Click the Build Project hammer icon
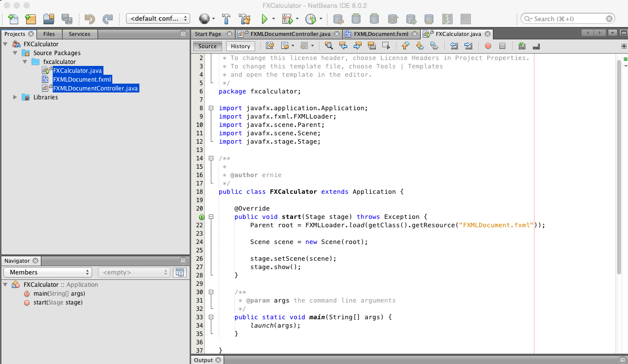The width and height of the screenshot is (628, 364). [227, 19]
